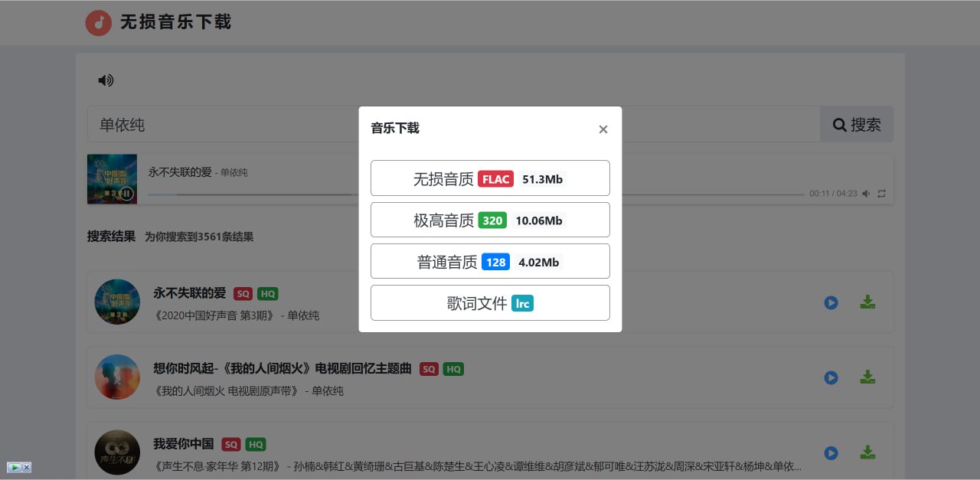Play 我爱你中国 track
The width and height of the screenshot is (980, 480).
(831, 452)
